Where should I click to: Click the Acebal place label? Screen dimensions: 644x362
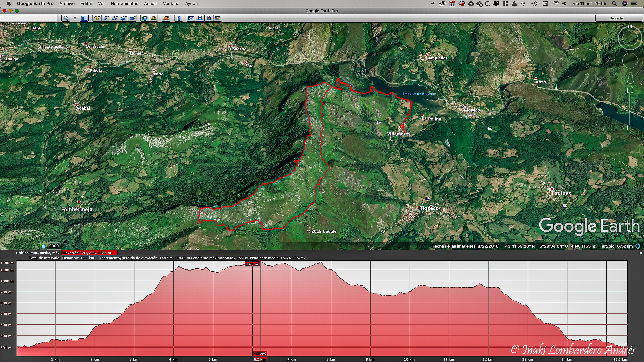83,108
